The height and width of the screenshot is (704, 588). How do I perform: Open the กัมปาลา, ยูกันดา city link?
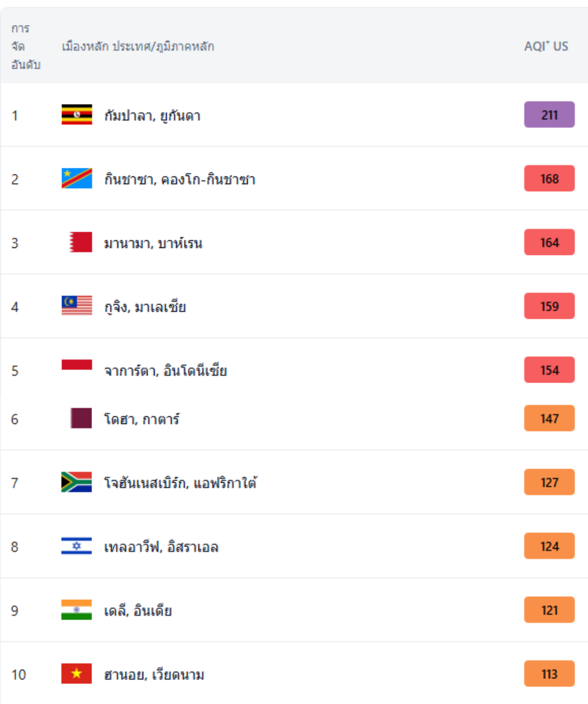152,116
